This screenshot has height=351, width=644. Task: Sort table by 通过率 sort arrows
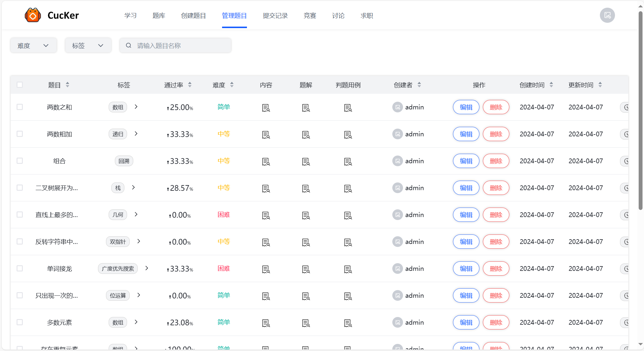pos(190,85)
